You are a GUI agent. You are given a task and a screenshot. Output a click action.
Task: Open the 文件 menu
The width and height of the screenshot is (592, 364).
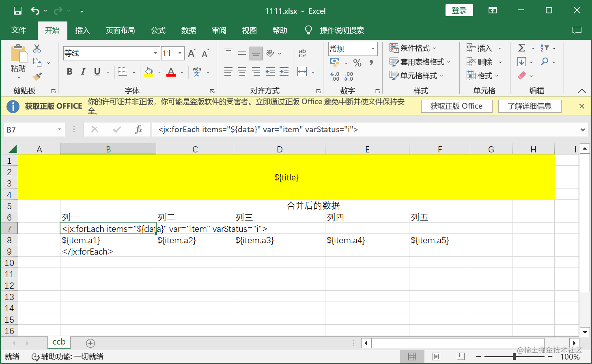click(18, 30)
